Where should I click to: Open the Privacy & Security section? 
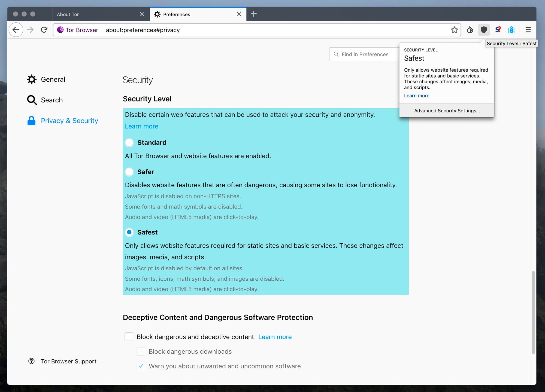69,121
